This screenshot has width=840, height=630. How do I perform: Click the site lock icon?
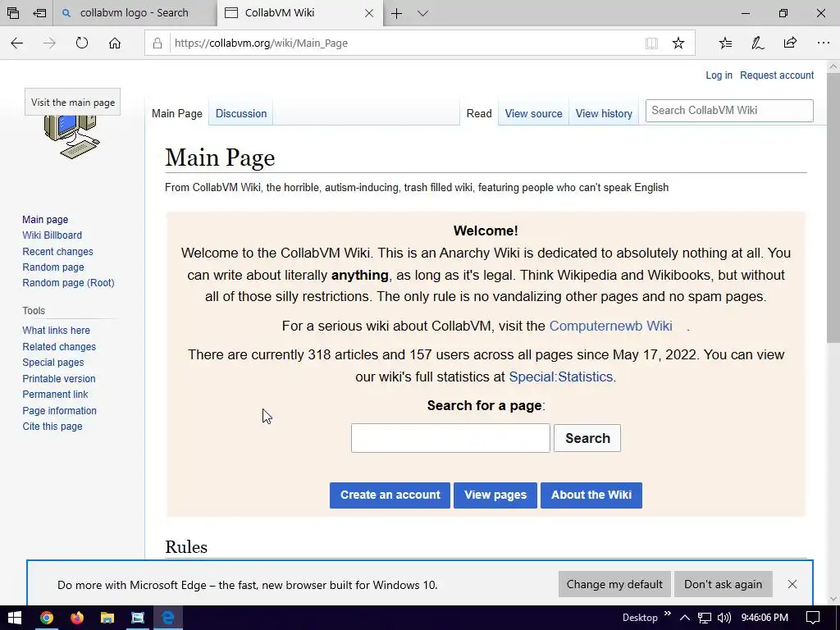[x=157, y=43]
